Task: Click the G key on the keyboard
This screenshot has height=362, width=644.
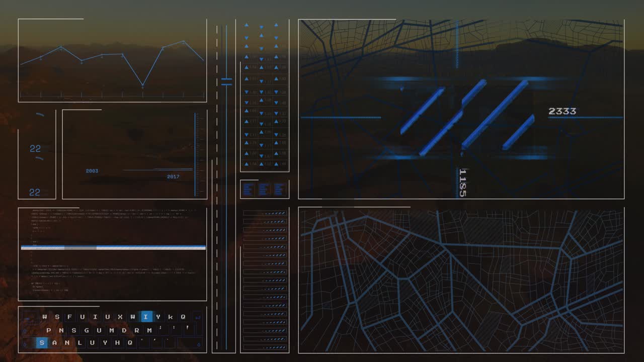Action: 87,330
